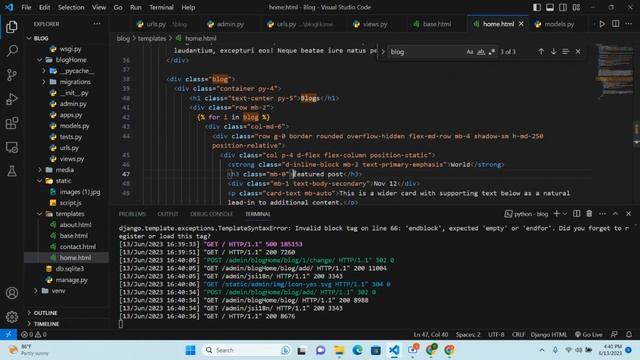The height and width of the screenshot is (360, 640).
Task: Open the Extensions view
Action: point(12,123)
